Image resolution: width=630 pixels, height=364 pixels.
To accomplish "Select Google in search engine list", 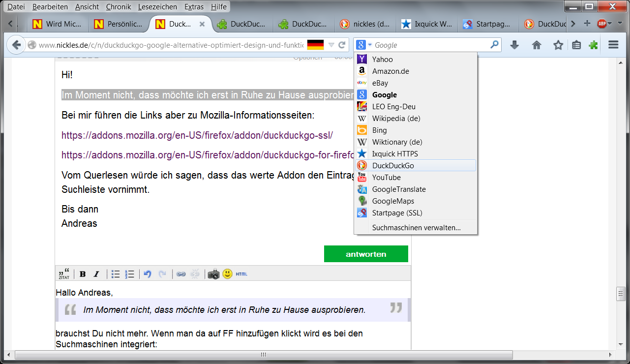I will pyautogui.click(x=416, y=94).
